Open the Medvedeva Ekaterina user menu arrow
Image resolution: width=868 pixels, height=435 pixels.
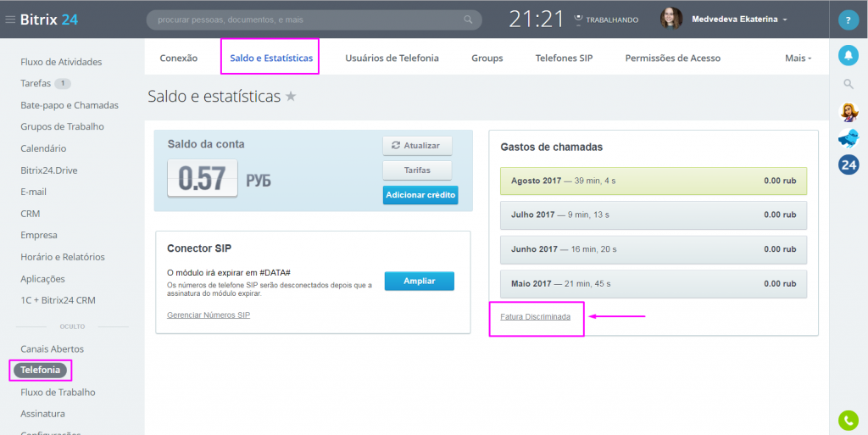(x=784, y=20)
